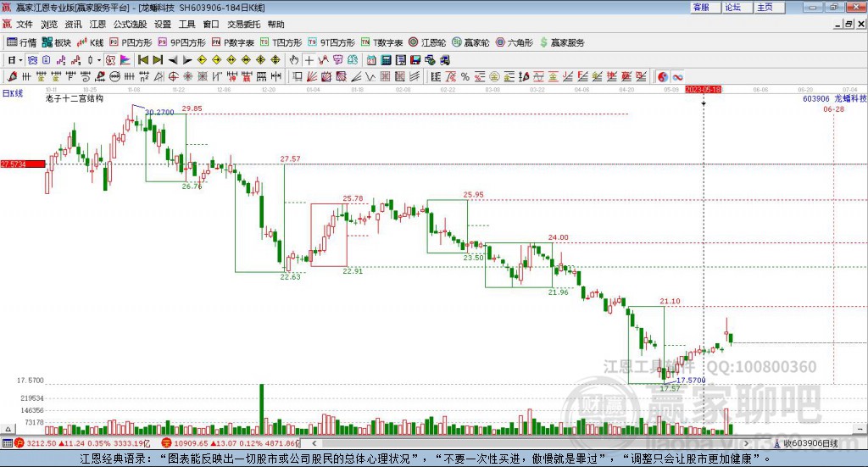Click the Gann fan lines tool
Viewport: 868px width, 467px height.
coord(312,77)
